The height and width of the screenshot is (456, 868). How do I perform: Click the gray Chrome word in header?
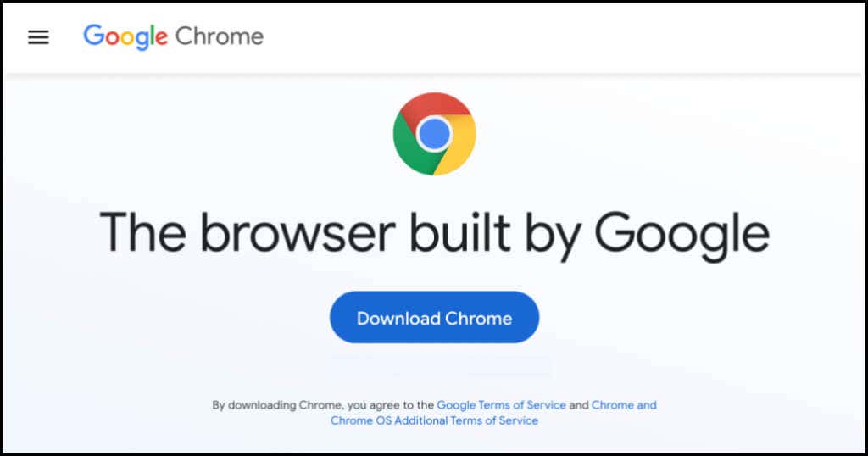(220, 36)
